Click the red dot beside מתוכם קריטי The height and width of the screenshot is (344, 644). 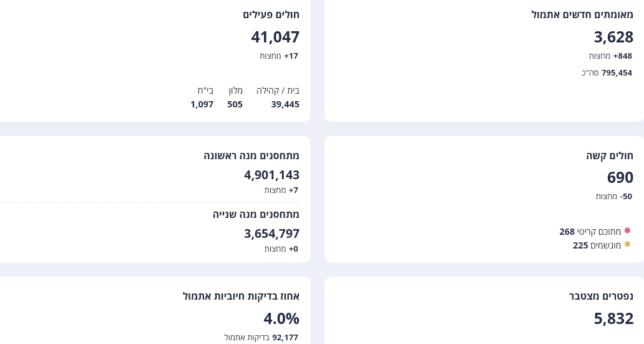click(x=627, y=231)
